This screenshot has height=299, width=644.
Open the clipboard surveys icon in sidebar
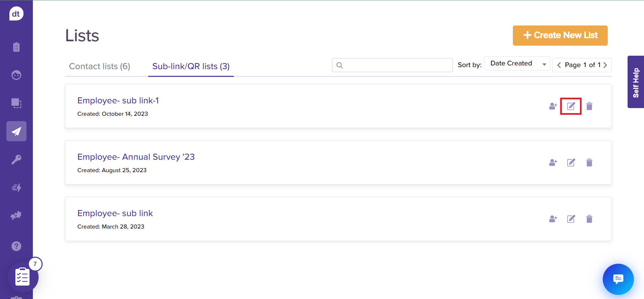pyautogui.click(x=16, y=47)
